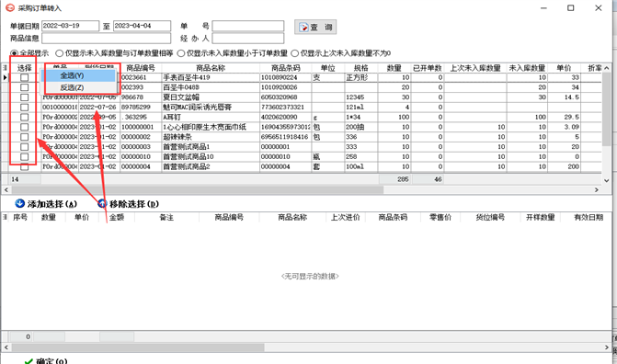Click the 添加选择(A) button
The image size is (617, 364).
[46, 204]
